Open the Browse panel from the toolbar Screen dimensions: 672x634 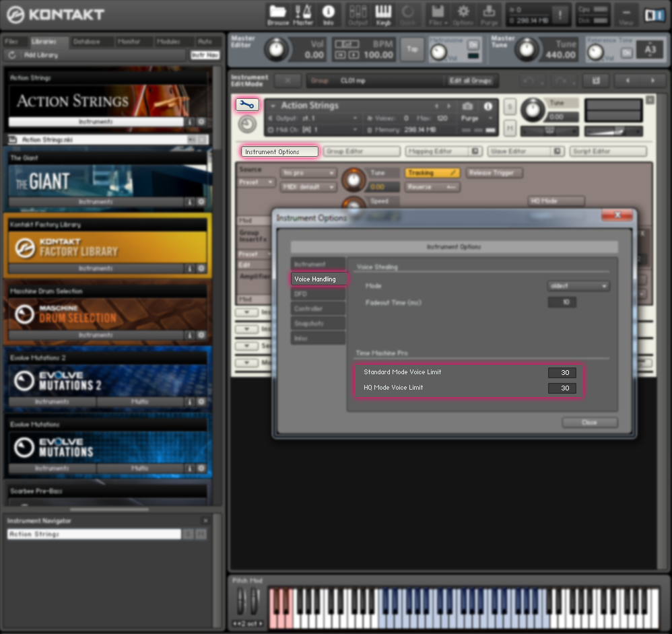(277, 15)
